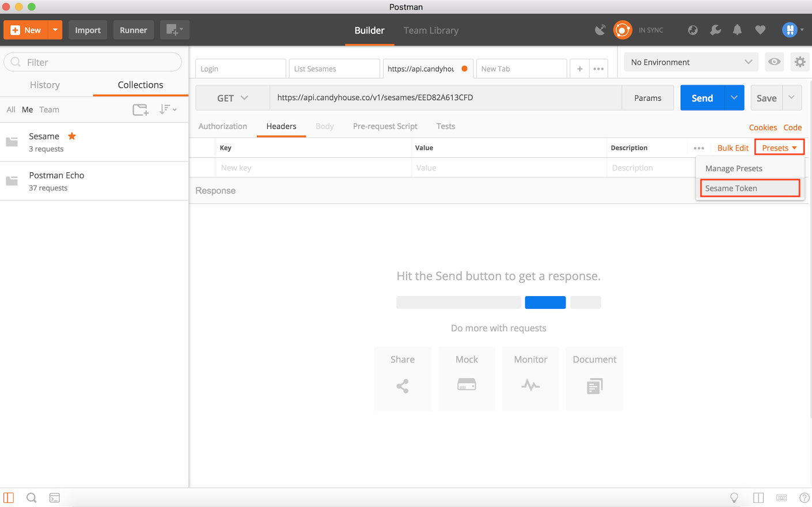
Task: Send the request
Action: 702,98
